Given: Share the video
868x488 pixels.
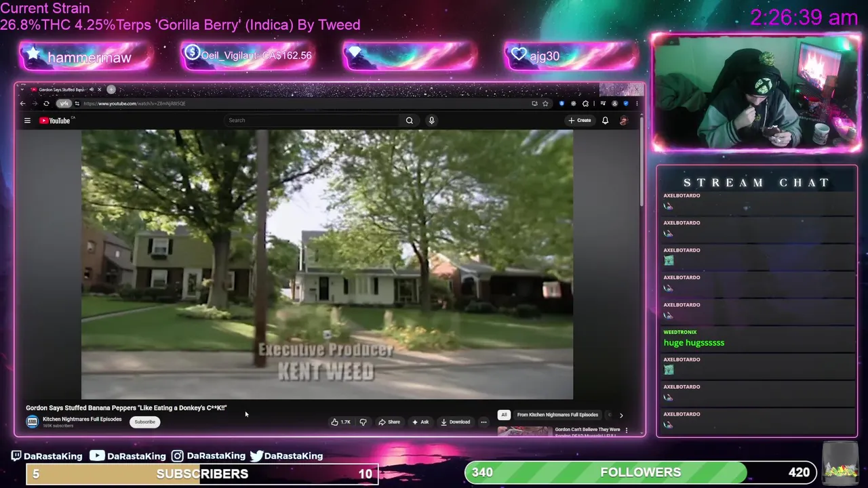Looking at the screenshot, I should [x=389, y=422].
